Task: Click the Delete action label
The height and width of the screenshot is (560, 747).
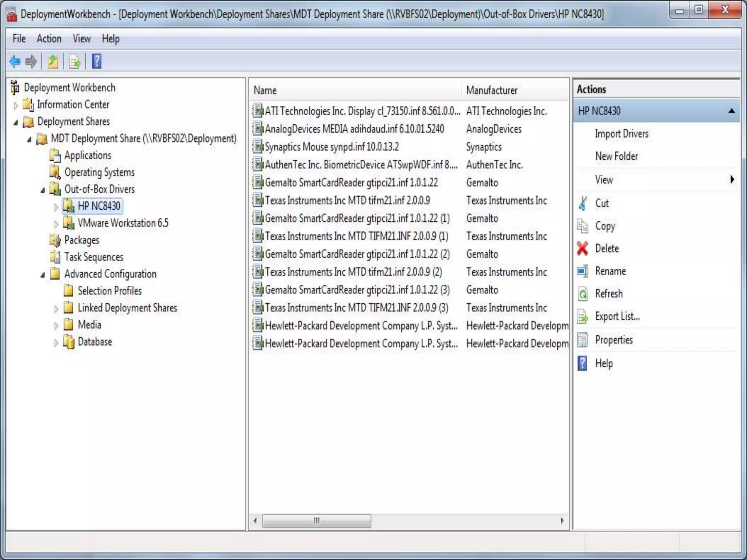Action: tap(607, 249)
